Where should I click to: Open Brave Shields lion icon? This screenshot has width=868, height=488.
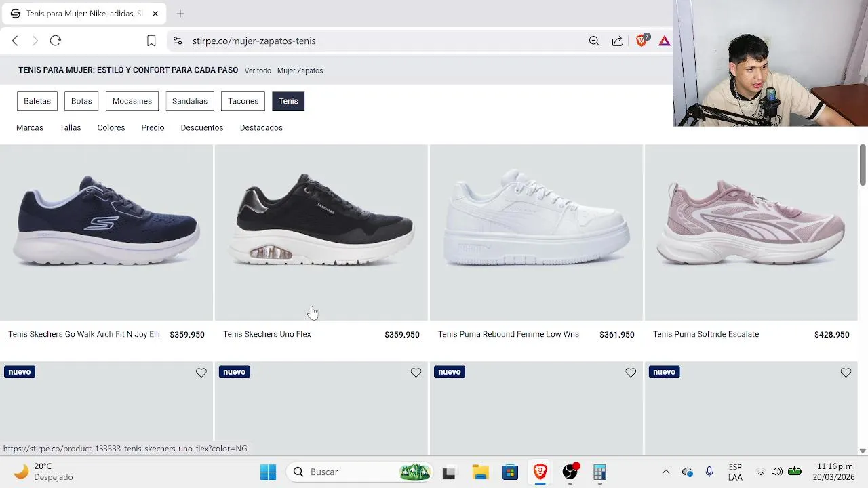click(642, 41)
